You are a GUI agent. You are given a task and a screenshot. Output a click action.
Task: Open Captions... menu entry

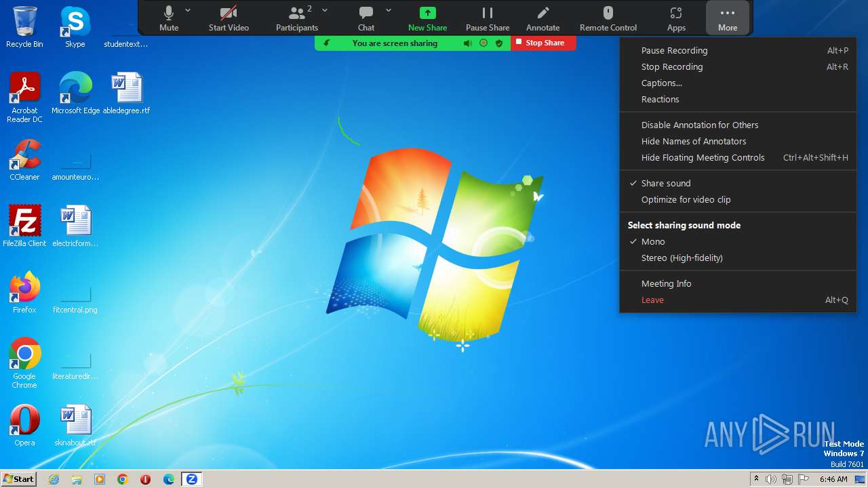tap(738, 83)
